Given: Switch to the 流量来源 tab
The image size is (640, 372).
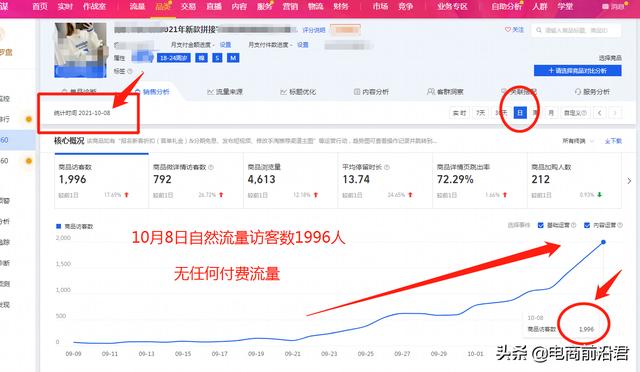Looking at the screenshot, I should 225,92.
